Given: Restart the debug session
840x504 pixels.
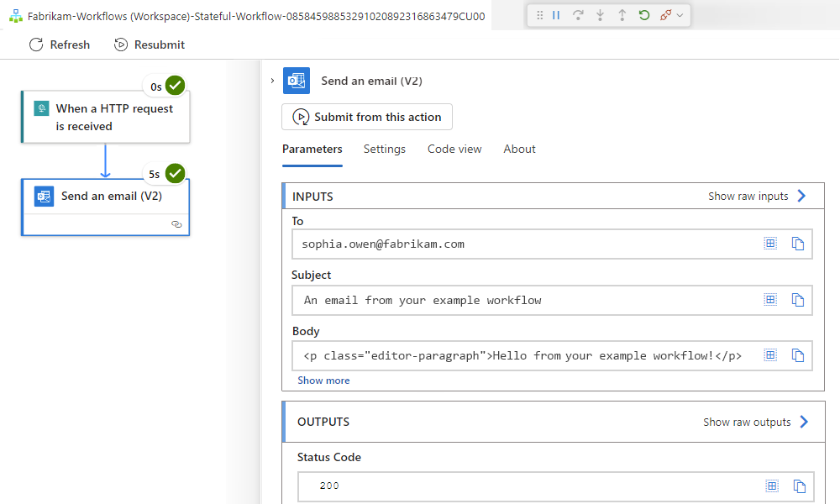Looking at the screenshot, I should click(643, 15).
